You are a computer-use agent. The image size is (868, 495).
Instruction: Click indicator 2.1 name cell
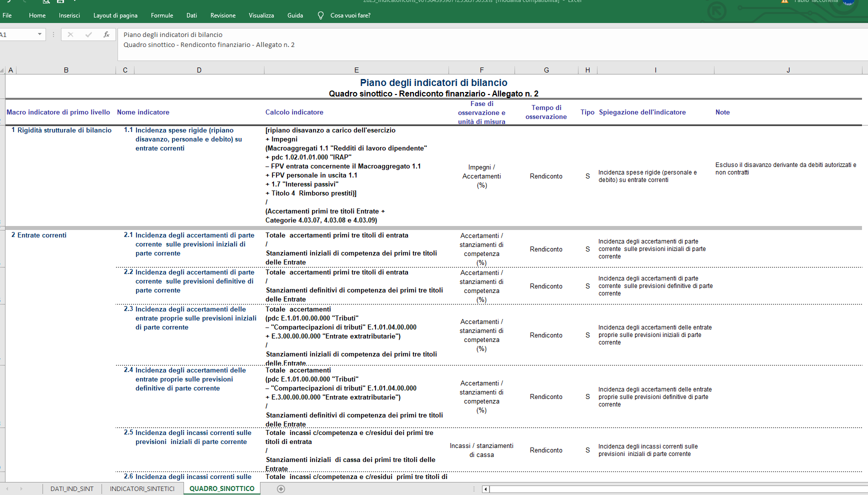click(194, 244)
